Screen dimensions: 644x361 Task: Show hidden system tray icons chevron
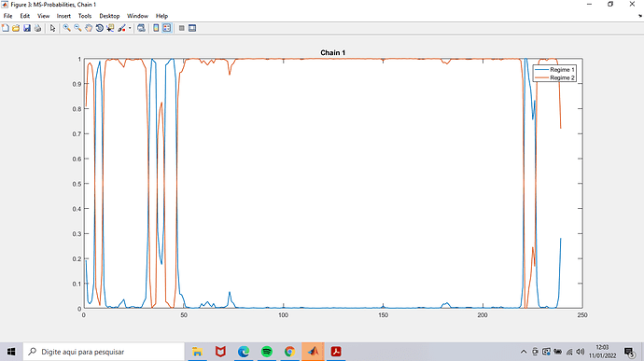(524, 352)
